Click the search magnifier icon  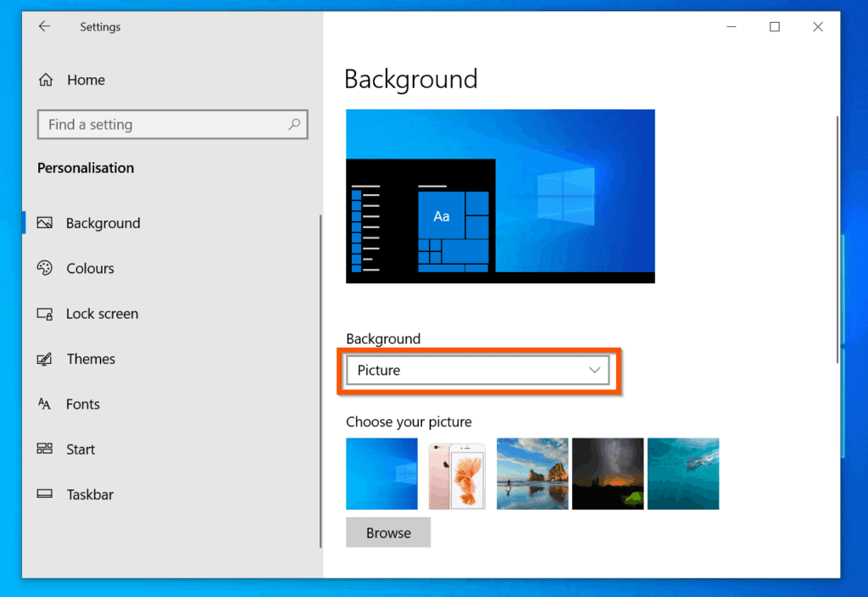(x=294, y=124)
